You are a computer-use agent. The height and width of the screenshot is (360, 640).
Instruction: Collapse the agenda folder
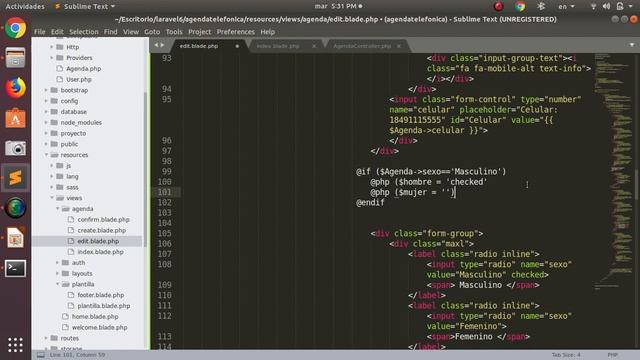coord(58,209)
